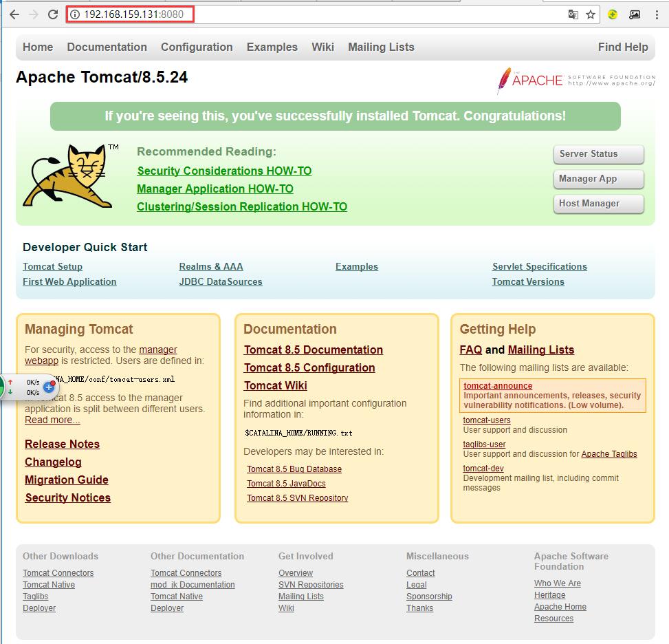Open the green circular extension icon
This screenshot has height=644, width=669.
tap(613, 14)
